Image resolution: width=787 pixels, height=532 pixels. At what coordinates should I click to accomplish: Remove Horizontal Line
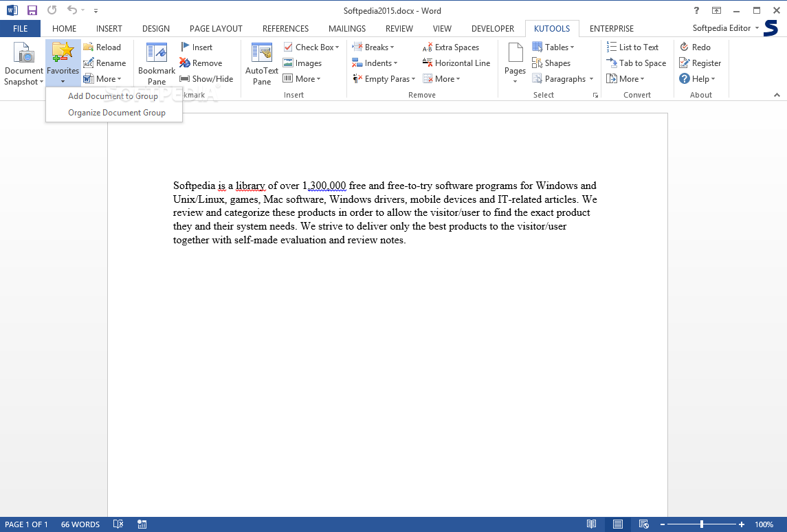tap(456, 63)
